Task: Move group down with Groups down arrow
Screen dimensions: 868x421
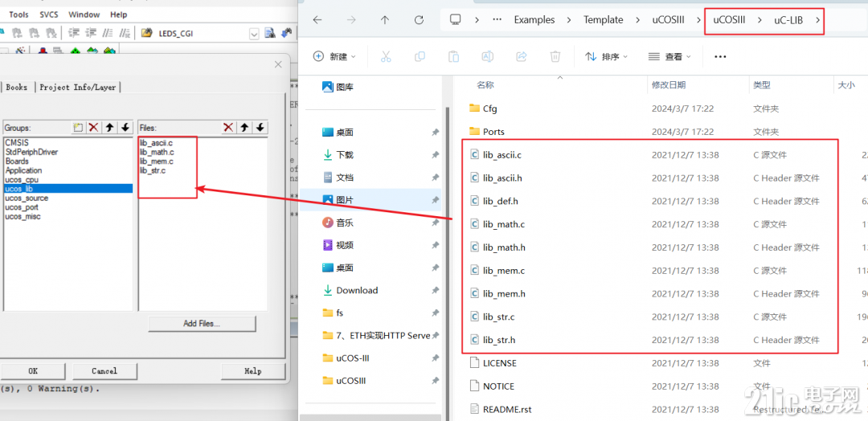Action: tap(125, 128)
